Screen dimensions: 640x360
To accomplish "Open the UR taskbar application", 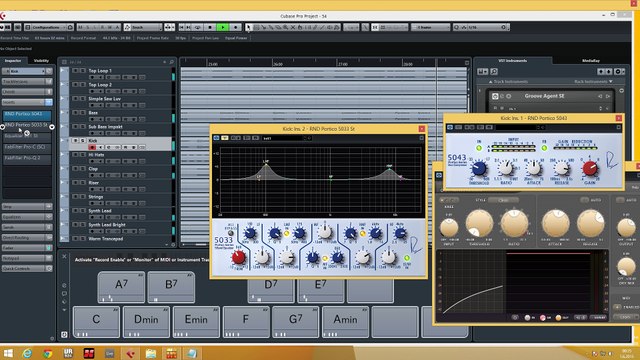I will click(68, 353).
